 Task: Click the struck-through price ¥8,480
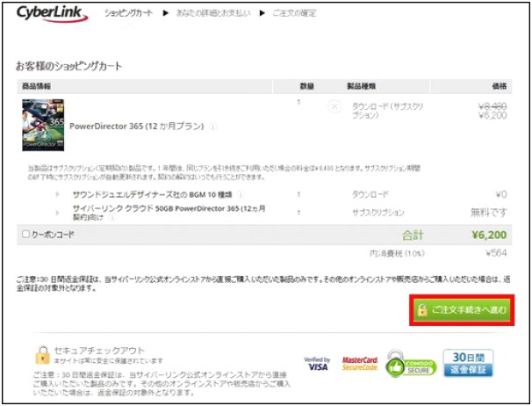[x=492, y=106]
